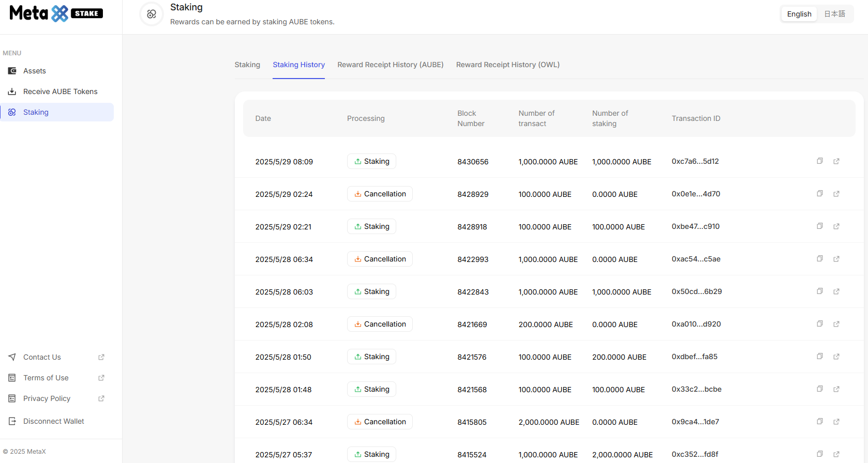This screenshot has height=463, width=868.
Task: Click the staking icon in page header
Action: (152, 14)
